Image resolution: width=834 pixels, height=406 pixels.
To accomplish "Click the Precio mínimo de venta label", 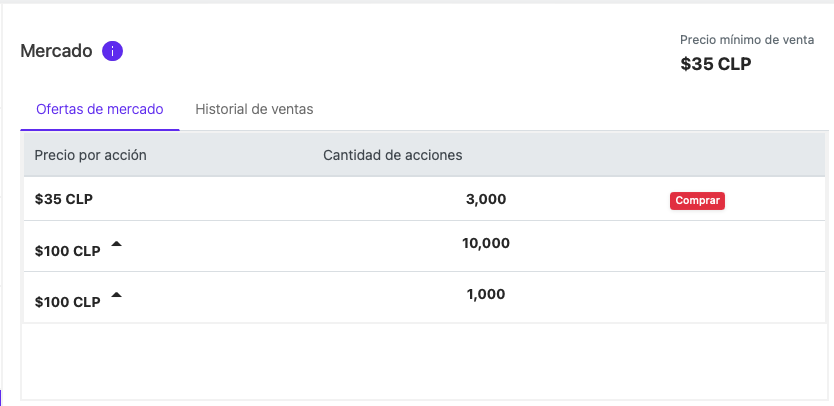I will pyautogui.click(x=747, y=40).
